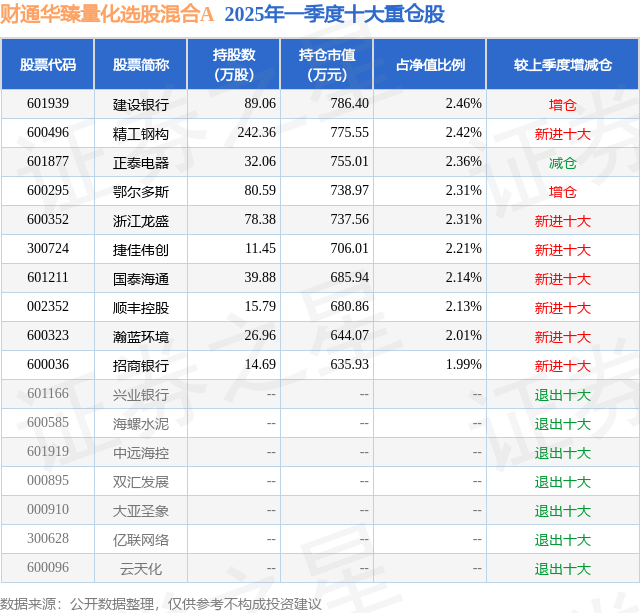Click market value 755.01

click(x=350, y=162)
